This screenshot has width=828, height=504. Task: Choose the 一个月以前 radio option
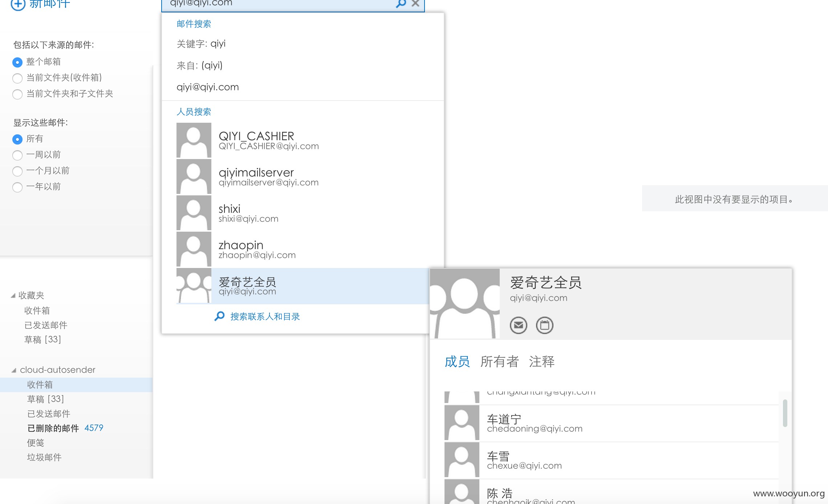pyautogui.click(x=17, y=171)
